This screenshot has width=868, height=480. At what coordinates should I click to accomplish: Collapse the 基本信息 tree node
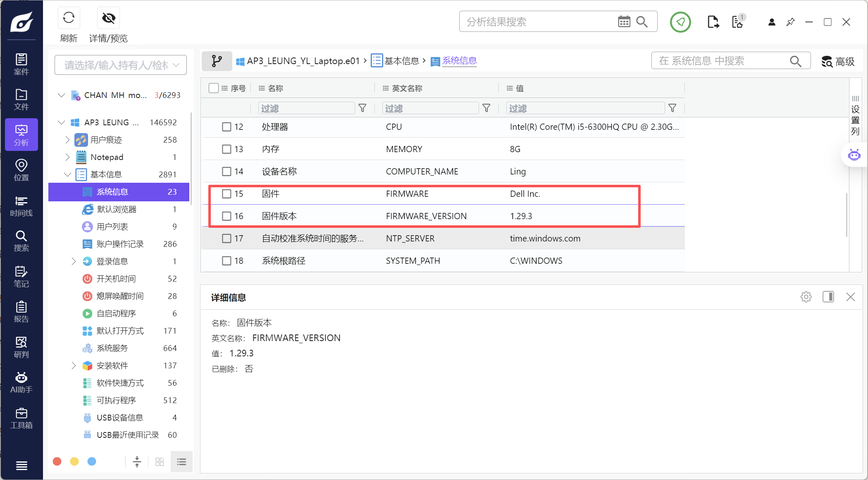coord(67,174)
